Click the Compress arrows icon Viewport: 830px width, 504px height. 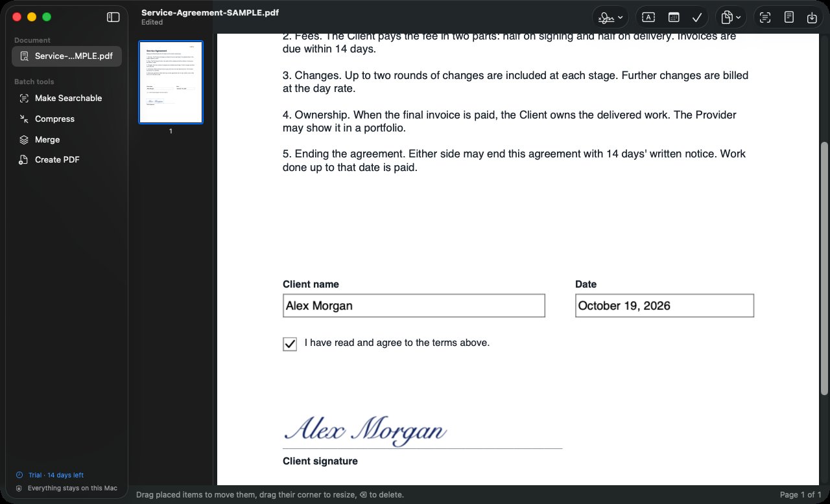tap(24, 119)
